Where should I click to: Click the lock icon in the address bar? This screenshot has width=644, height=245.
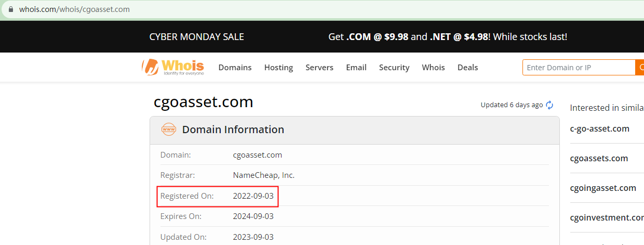pyautogui.click(x=10, y=9)
